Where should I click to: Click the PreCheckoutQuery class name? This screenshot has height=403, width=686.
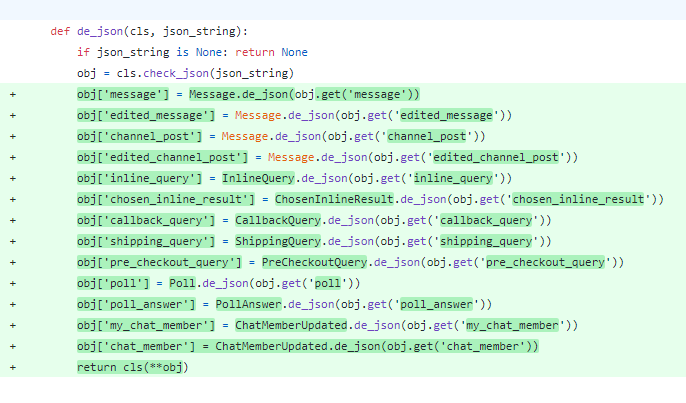(x=314, y=262)
